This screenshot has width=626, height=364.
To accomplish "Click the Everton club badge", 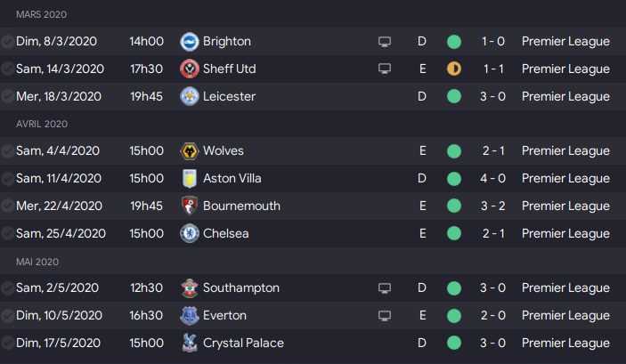I will [190, 316].
